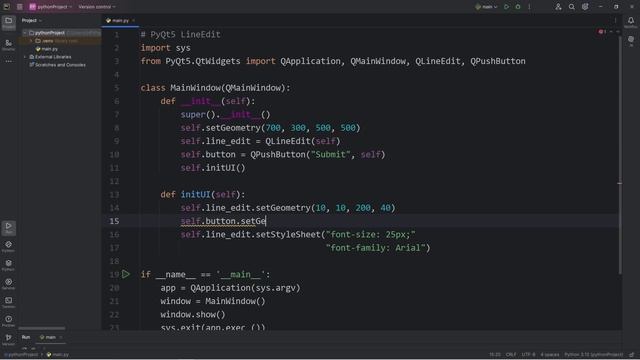Click the initUI method name on line 13
Viewport: 640px width, 360px height.
(x=196, y=195)
